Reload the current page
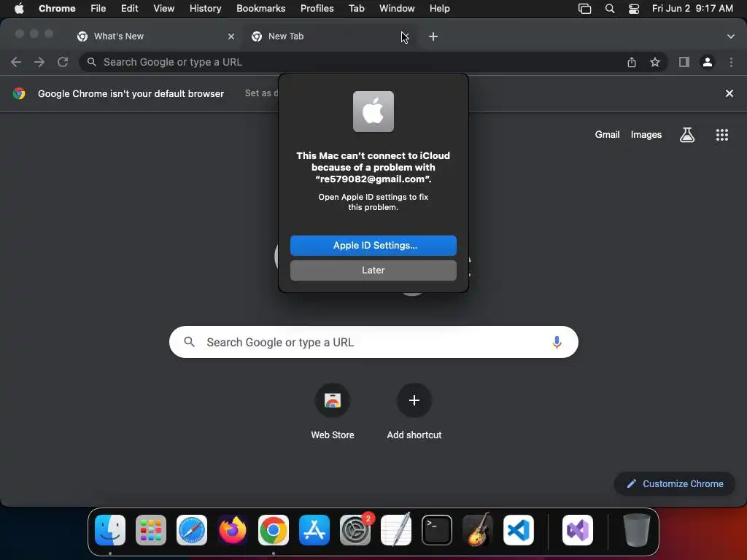 pyautogui.click(x=63, y=62)
